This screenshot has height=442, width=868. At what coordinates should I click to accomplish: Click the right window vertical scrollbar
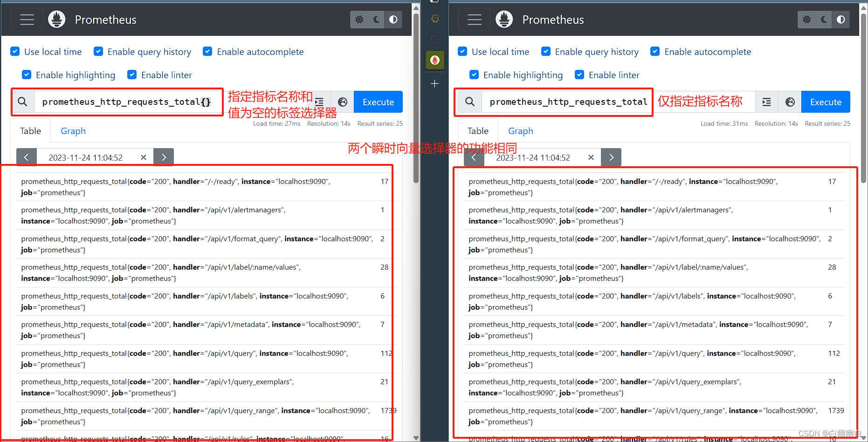point(864,98)
